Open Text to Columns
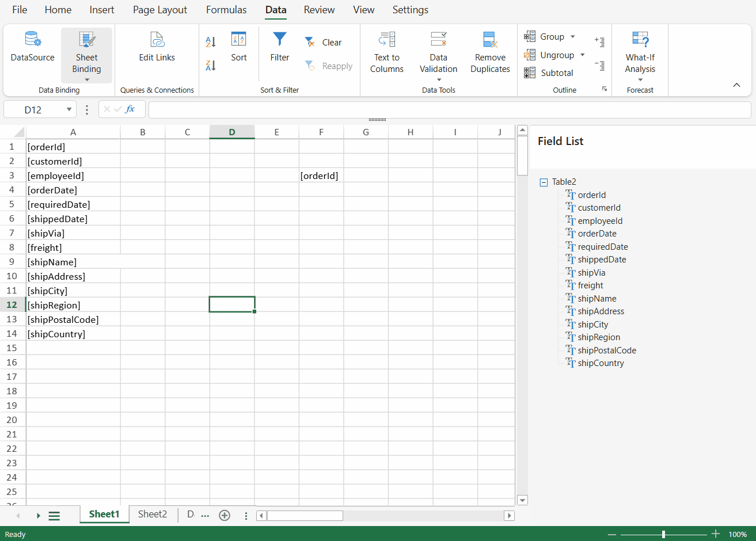Viewport: 756px width, 541px height. click(x=387, y=53)
